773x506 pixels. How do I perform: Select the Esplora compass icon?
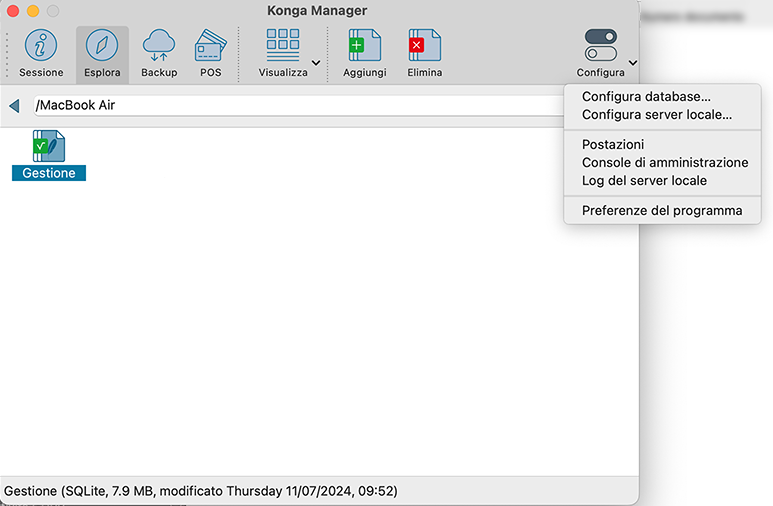click(x=102, y=46)
